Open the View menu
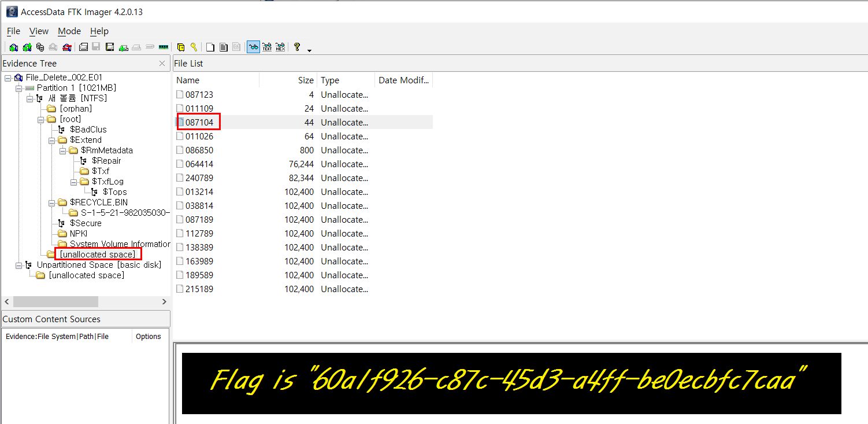 [39, 31]
